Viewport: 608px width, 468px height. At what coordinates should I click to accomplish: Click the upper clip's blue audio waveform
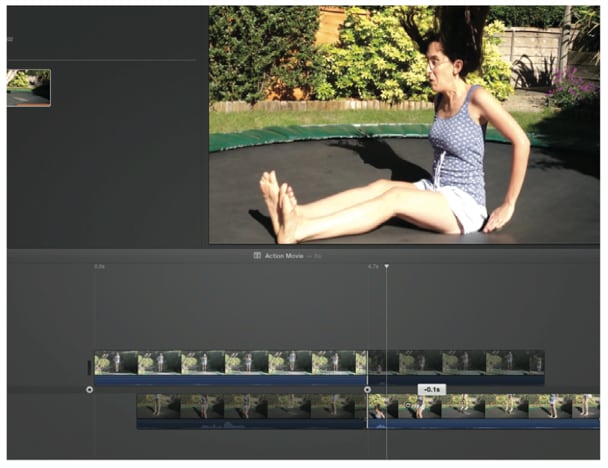tap(231, 380)
